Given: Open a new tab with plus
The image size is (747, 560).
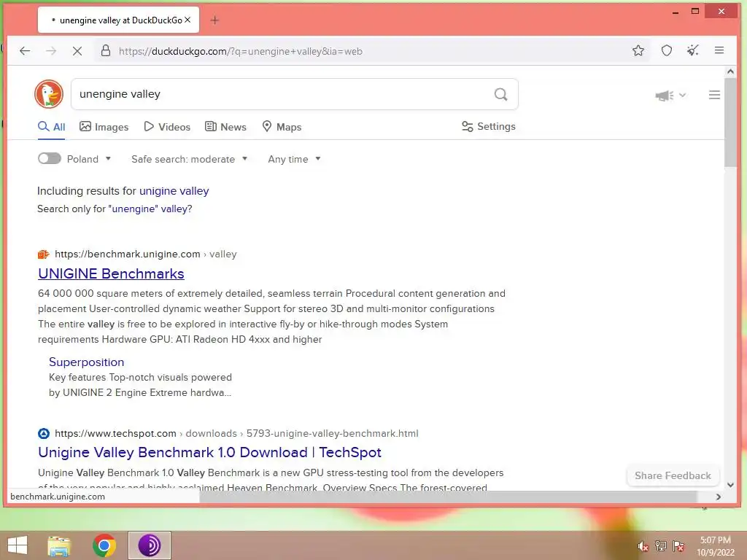Looking at the screenshot, I should (214, 20).
